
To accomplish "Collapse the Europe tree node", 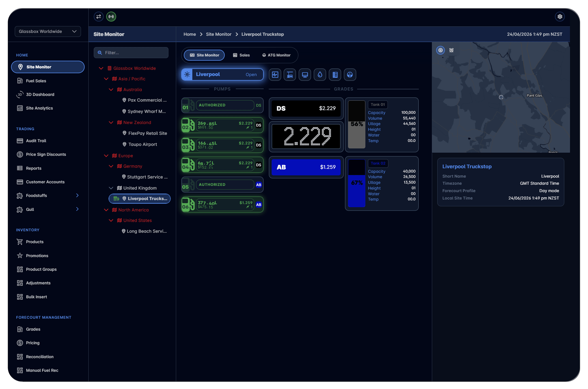I will (106, 156).
